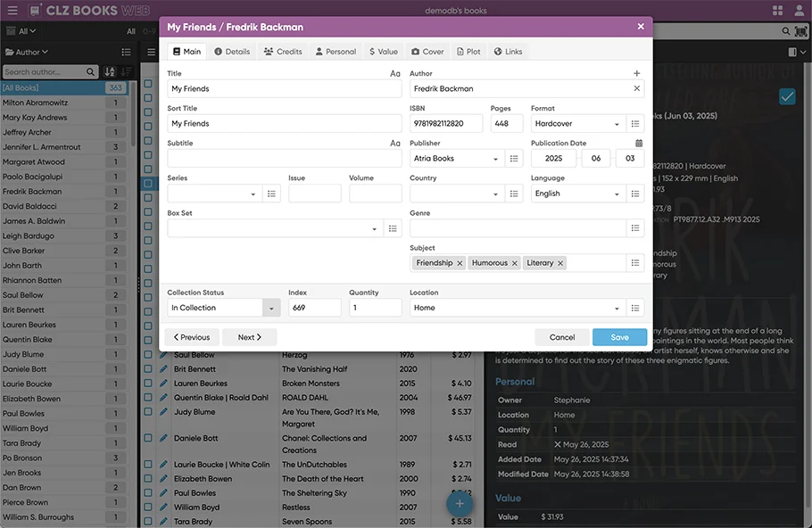812x528 pixels.
Task: Remove the Humorous subject tag
Action: [514, 263]
